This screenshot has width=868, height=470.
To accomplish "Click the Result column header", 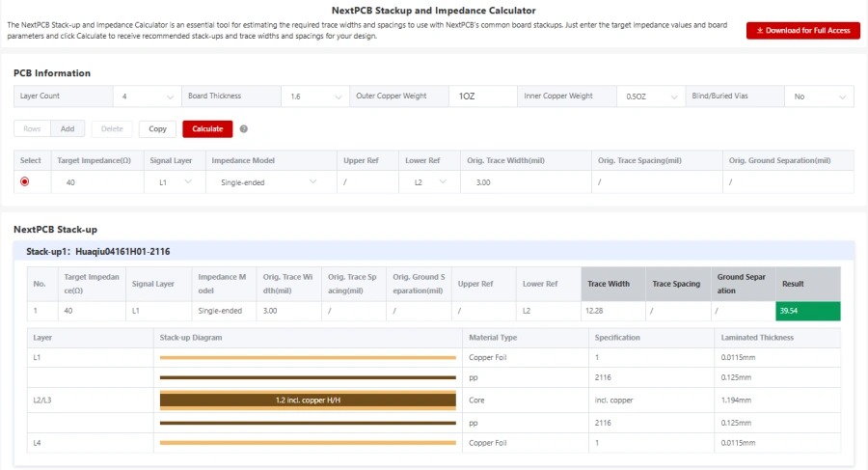I will [807, 284].
